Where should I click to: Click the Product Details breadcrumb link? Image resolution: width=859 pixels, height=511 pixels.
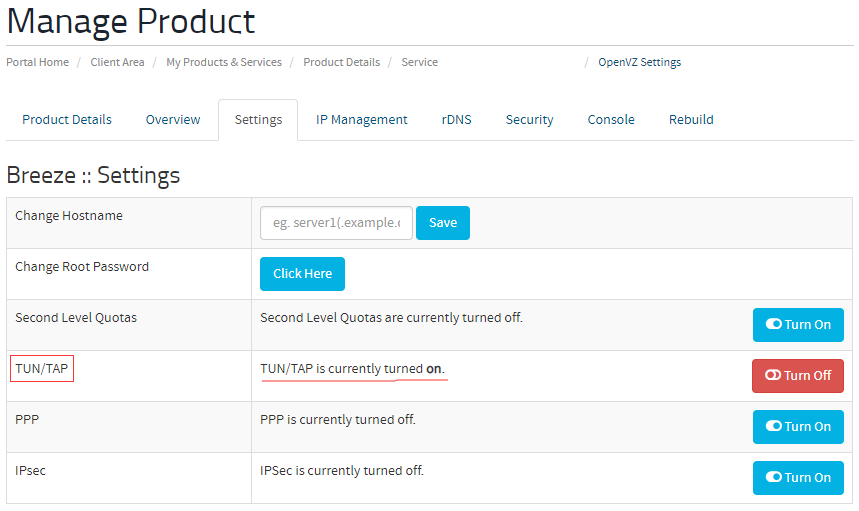point(341,62)
